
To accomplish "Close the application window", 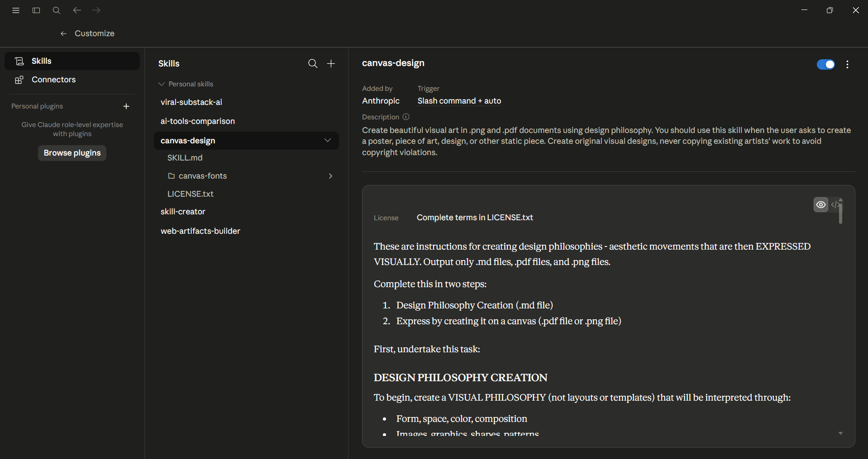I will [x=855, y=10].
